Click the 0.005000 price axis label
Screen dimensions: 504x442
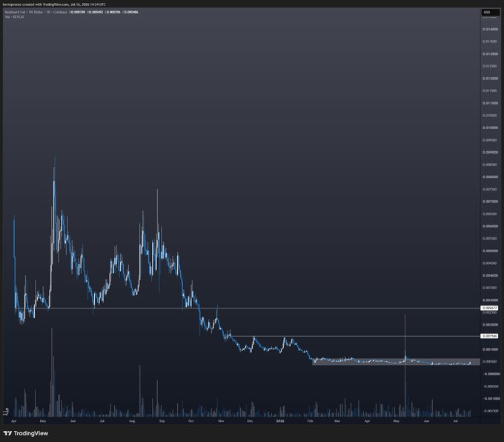pos(490,251)
